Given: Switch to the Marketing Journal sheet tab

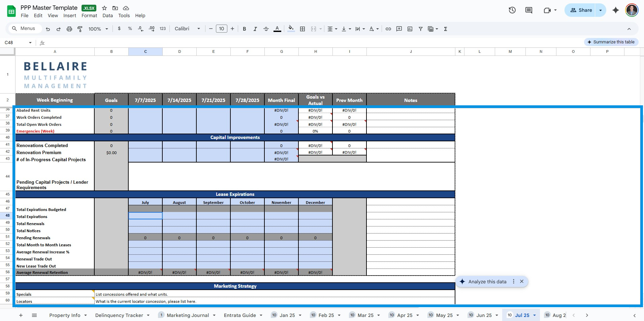Looking at the screenshot, I should click(188, 315).
